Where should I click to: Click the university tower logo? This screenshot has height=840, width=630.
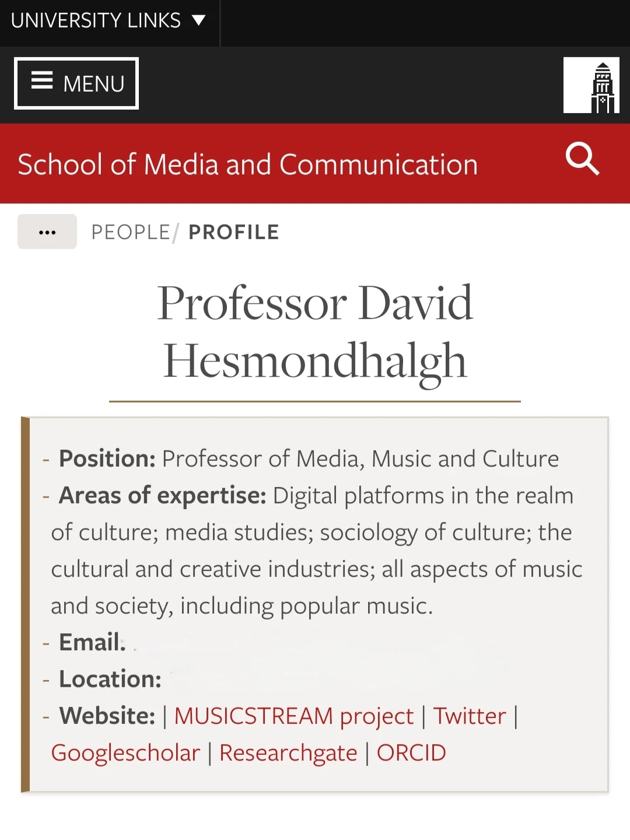click(x=591, y=85)
